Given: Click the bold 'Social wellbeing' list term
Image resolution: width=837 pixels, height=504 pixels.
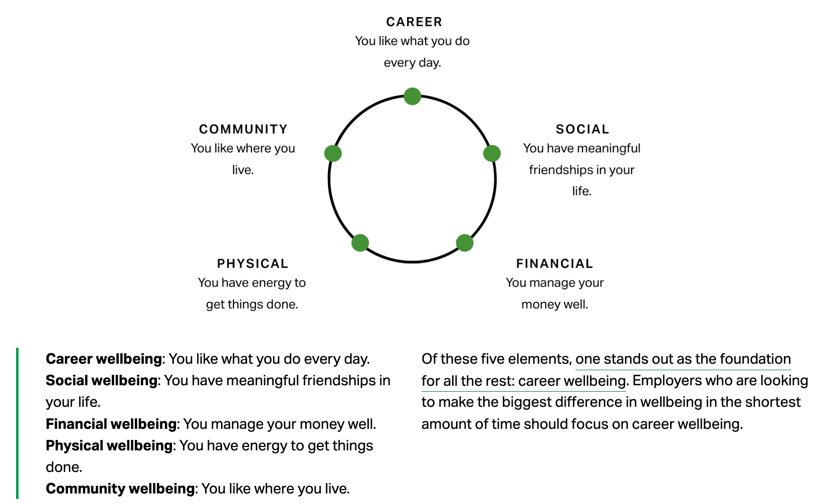Looking at the screenshot, I should click(102, 381).
